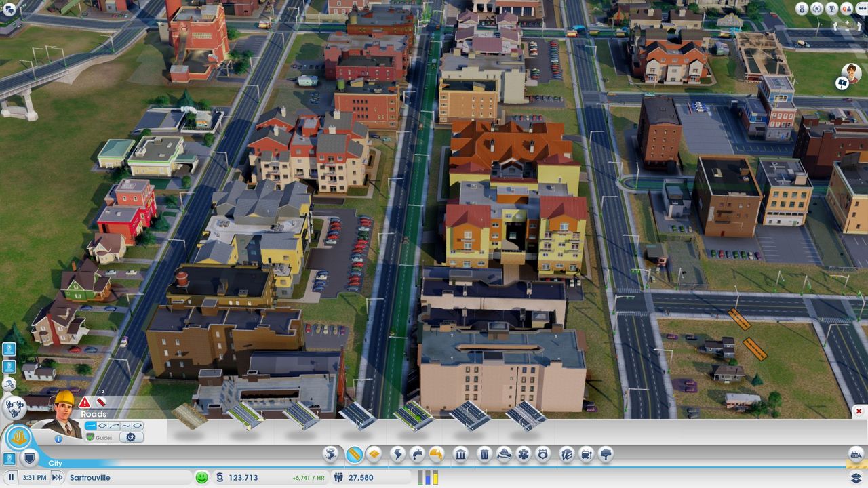Expand the data layers panel
The width and height of the screenshot is (868, 488).
tap(856, 477)
